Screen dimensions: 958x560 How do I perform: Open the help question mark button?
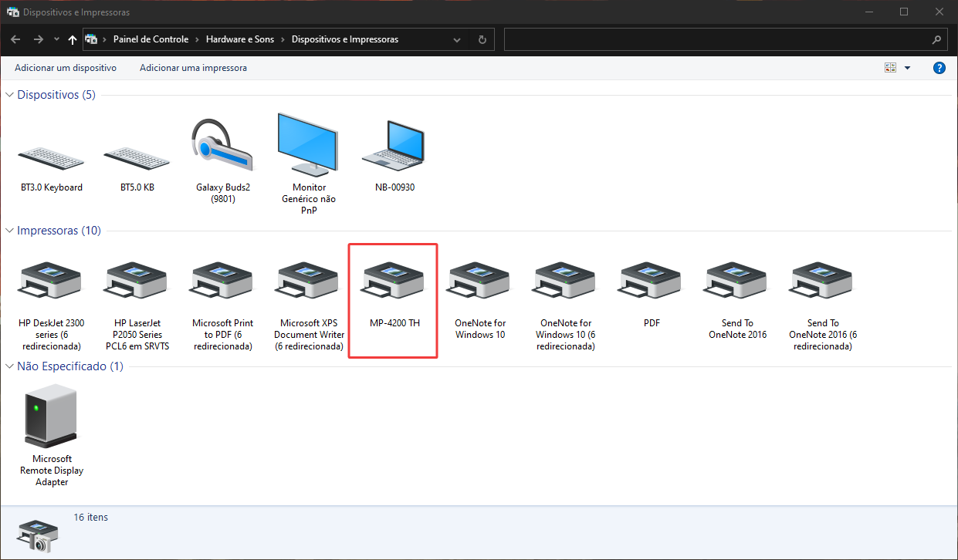click(x=939, y=68)
